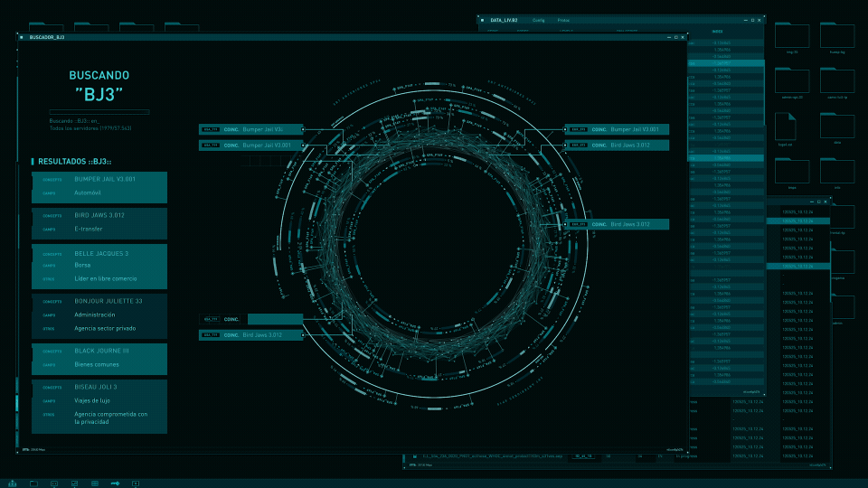Click the key icon in bottom taskbar
Viewport: 868px width, 488px height.
pos(115,483)
